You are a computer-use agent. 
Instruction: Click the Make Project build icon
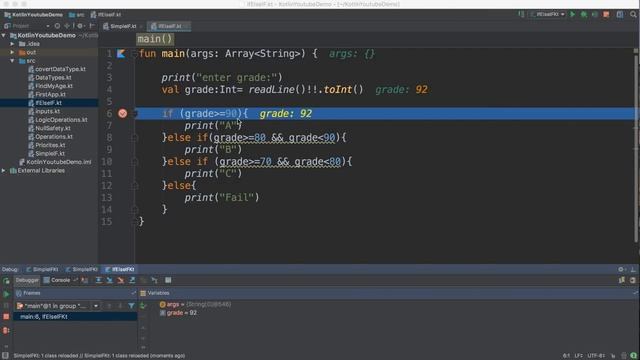click(x=521, y=14)
